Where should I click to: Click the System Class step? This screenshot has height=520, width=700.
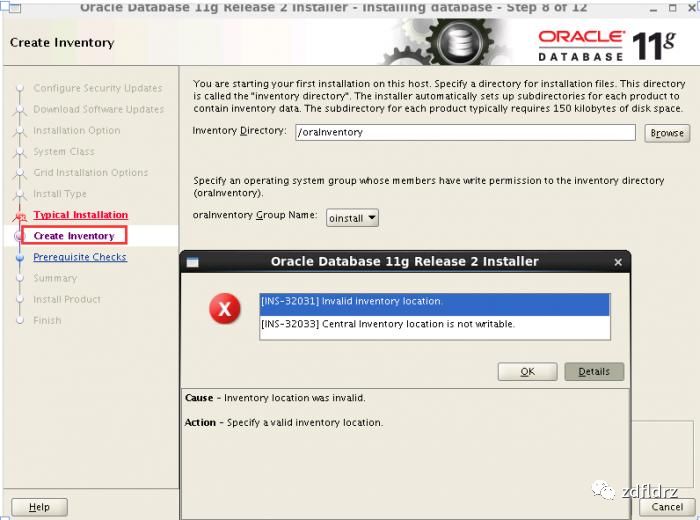point(64,151)
